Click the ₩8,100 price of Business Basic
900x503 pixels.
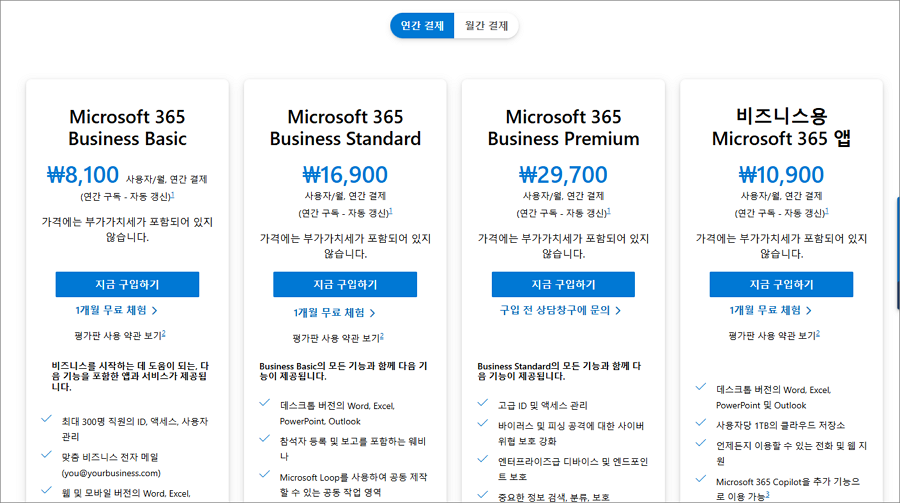83,175
